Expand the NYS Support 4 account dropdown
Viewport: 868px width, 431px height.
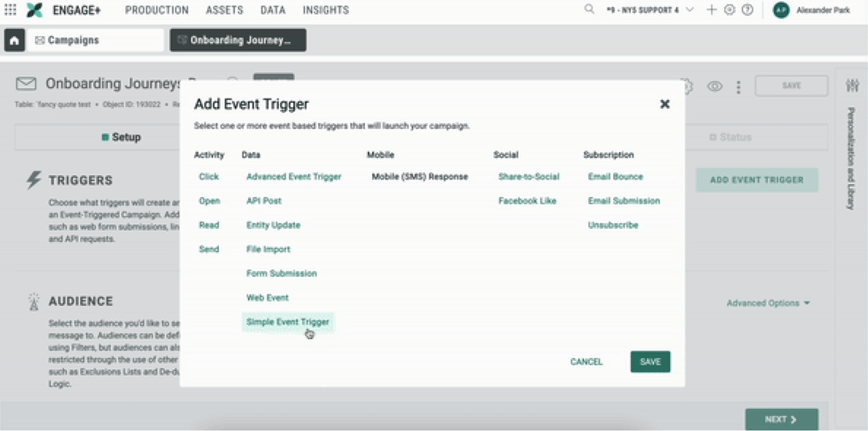[689, 10]
